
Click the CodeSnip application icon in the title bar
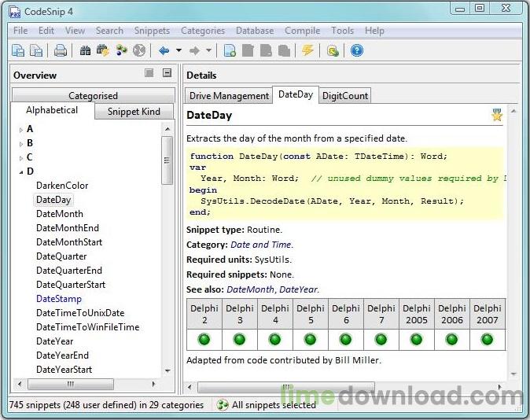pos(14,12)
